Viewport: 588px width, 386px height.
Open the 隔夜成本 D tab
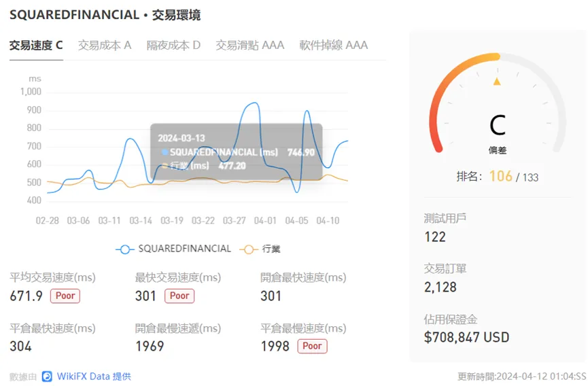[173, 46]
